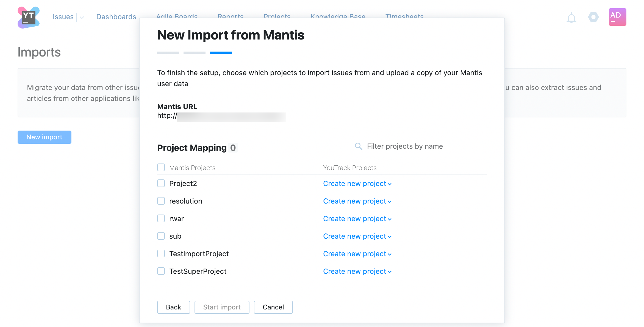Screen dimensions: 644x327
Task: Click the search magnifier icon
Action: tap(359, 146)
